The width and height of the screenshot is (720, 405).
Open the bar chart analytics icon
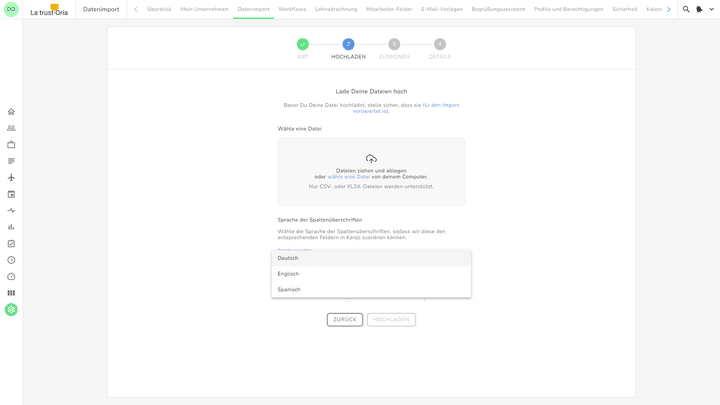click(11, 227)
